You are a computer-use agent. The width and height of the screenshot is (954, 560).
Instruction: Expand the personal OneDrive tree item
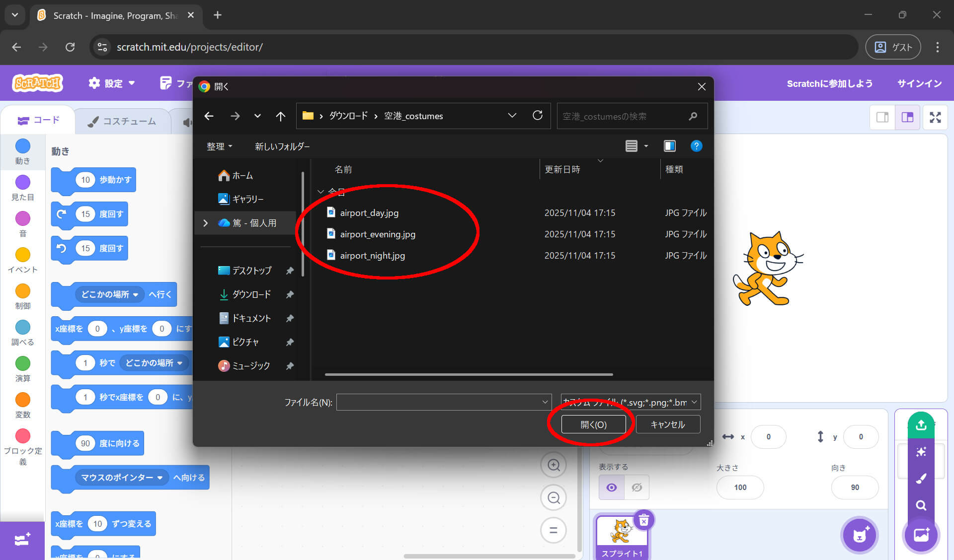[x=206, y=223]
